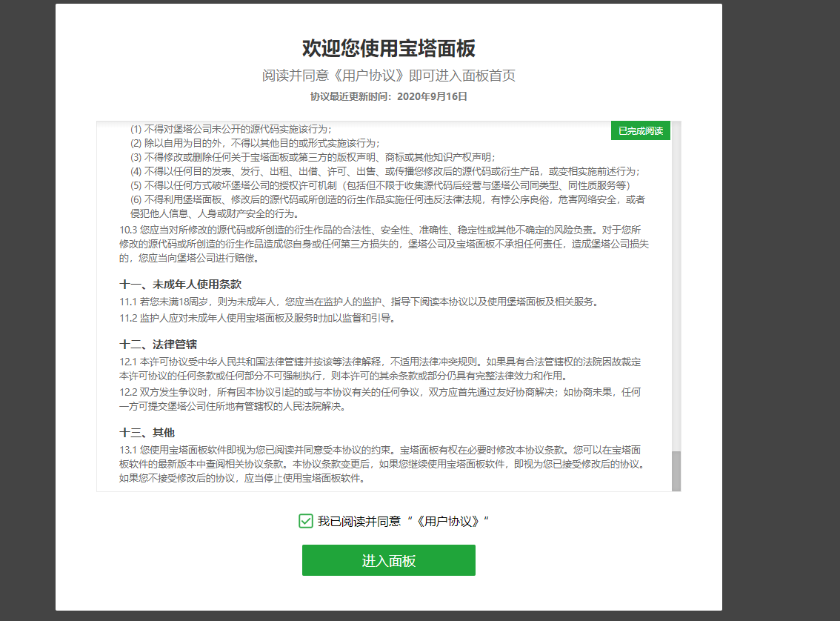Click clause 11.1 about 未满18周岁
Viewport: 840px width, 621px height.
[359, 302]
